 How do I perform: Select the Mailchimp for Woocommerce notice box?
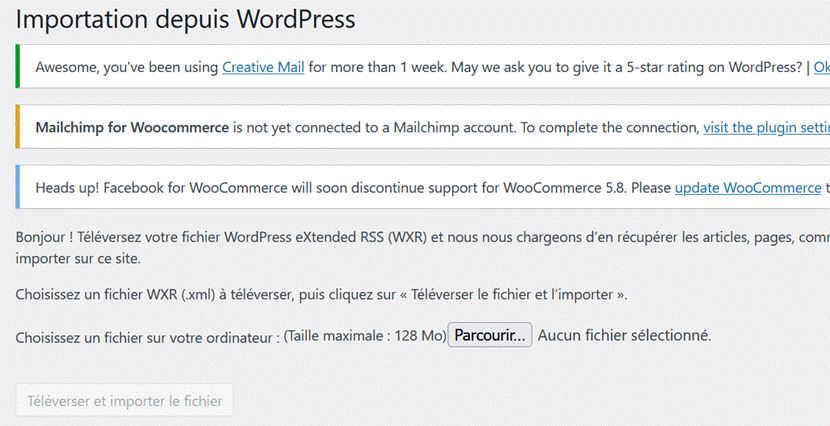tap(423, 126)
